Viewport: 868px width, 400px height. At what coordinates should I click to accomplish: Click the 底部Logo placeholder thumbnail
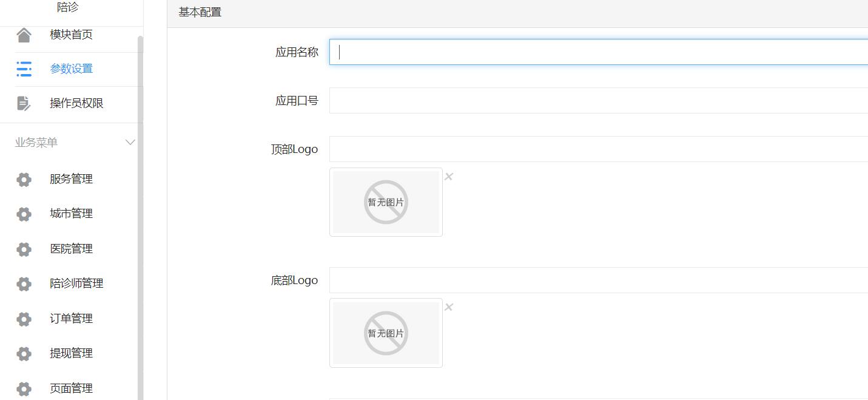coord(386,333)
